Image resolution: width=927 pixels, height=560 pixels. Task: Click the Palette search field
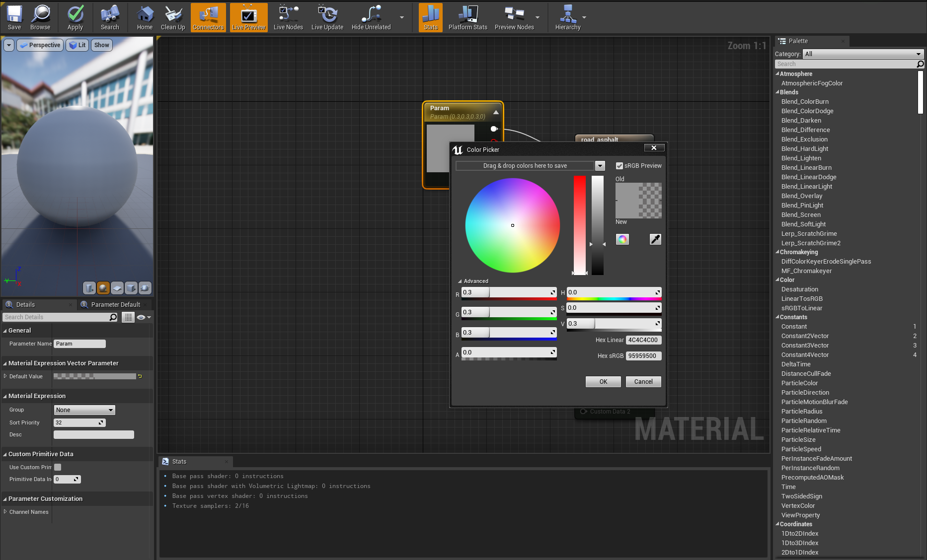(846, 64)
